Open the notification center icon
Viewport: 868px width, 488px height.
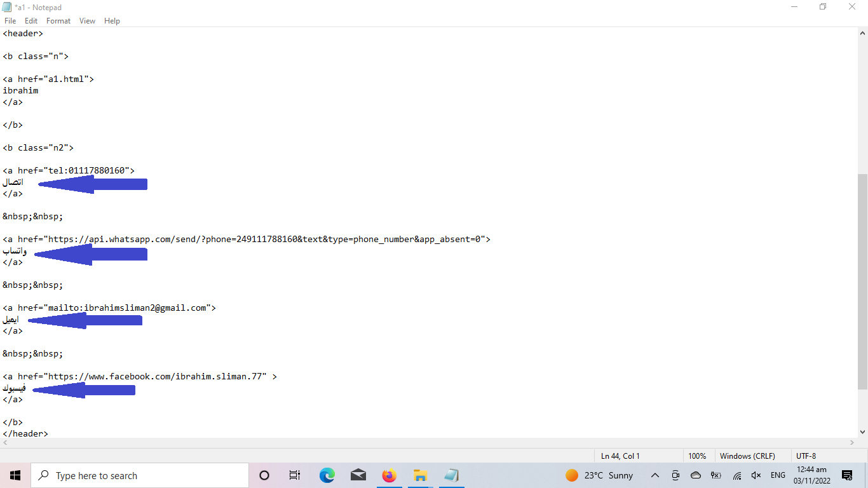coord(847,475)
